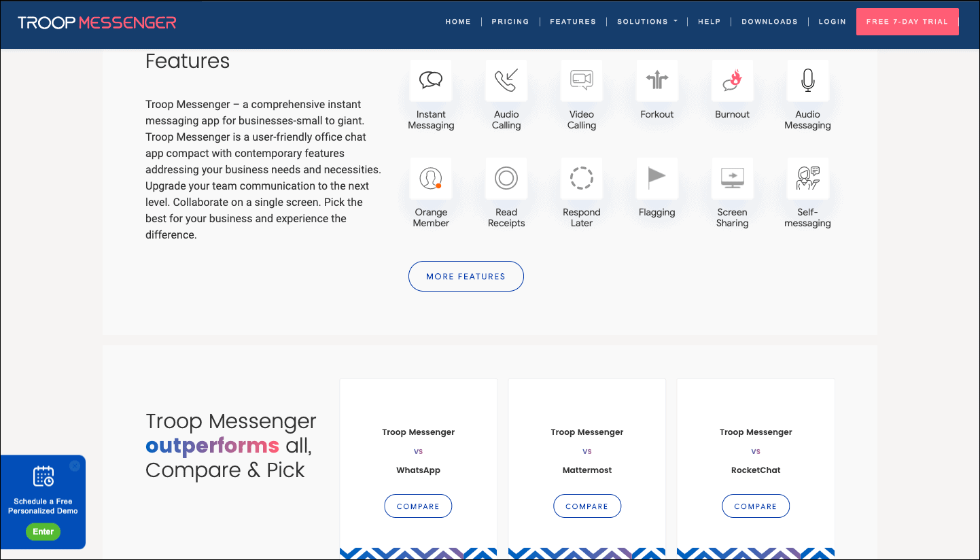
Task: Go to the Downloads menu item
Action: pos(769,21)
